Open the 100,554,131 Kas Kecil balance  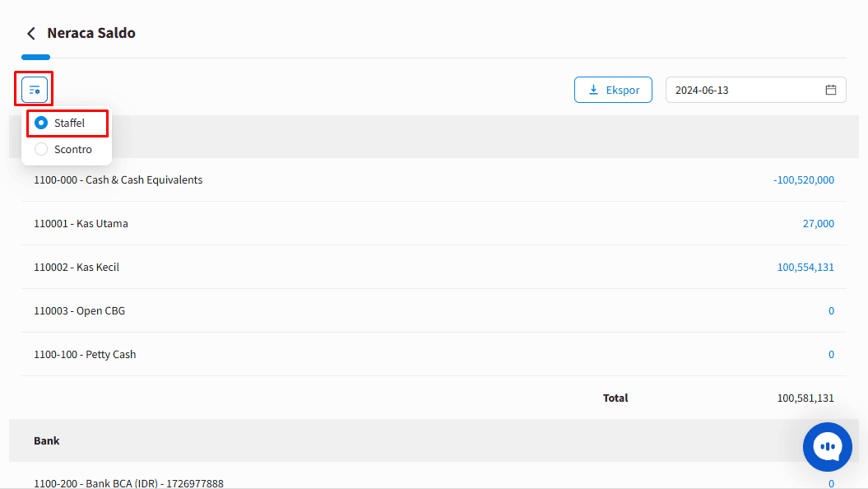pos(805,267)
